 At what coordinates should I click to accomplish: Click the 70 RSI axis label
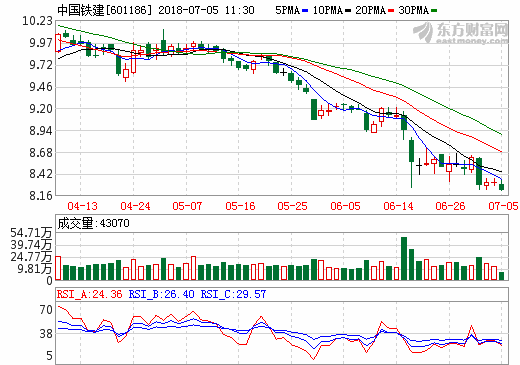[x=46, y=310]
